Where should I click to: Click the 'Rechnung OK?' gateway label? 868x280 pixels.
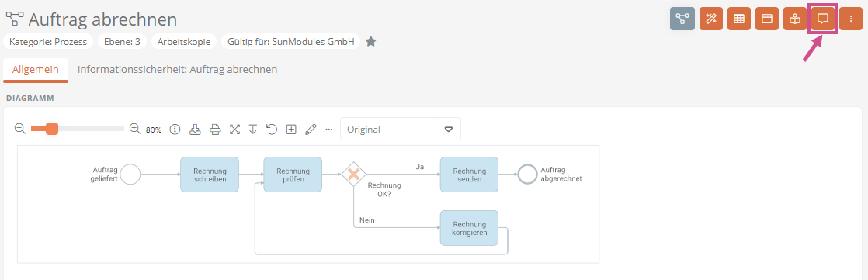click(x=384, y=189)
